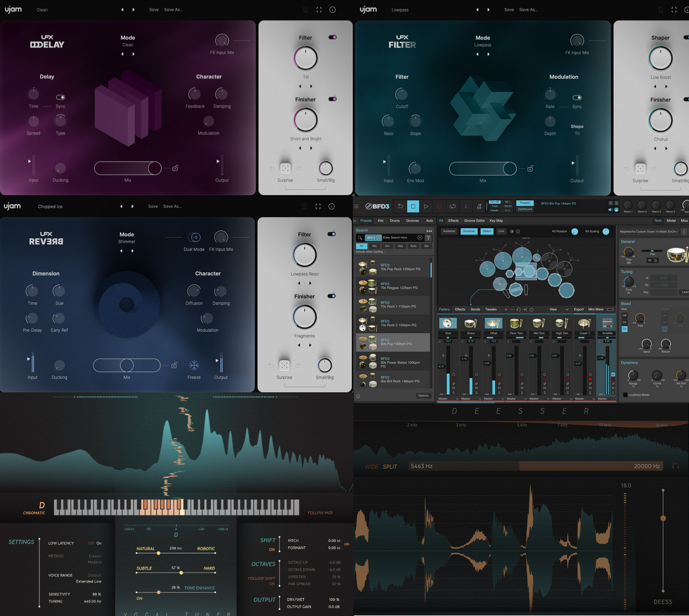Click Save in the UFX Filter header
This screenshot has height=616, width=689.
point(509,10)
